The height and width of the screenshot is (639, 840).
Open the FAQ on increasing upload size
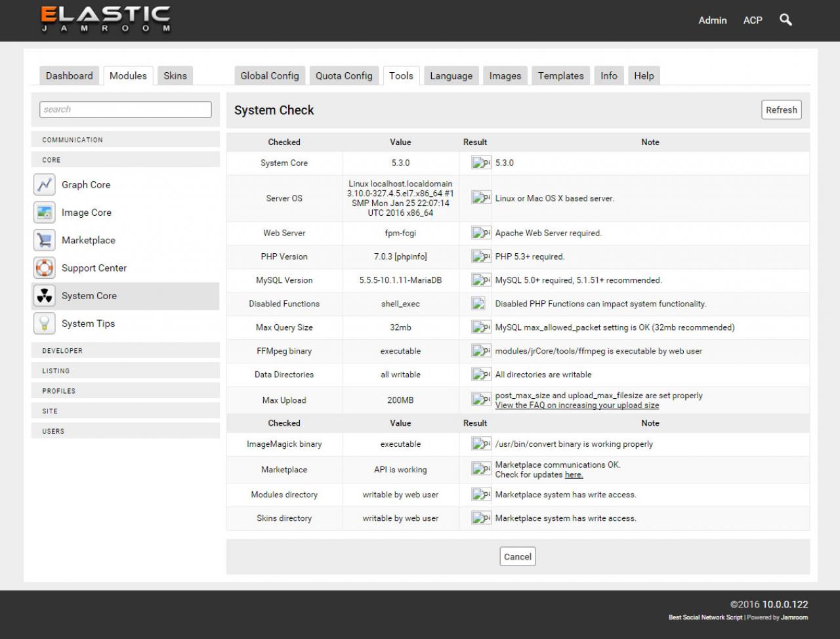[x=577, y=405]
